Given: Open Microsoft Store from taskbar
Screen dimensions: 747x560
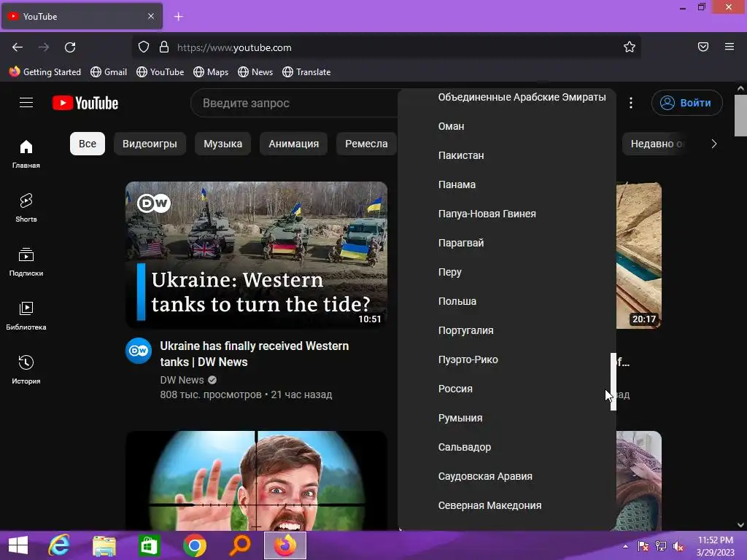Looking at the screenshot, I should [x=149, y=545].
